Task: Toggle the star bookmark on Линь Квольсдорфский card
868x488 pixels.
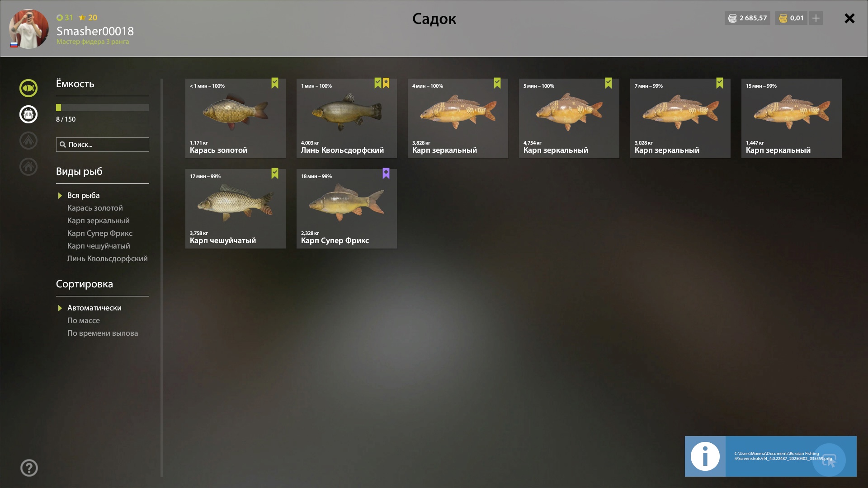Action: click(x=386, y=83)
